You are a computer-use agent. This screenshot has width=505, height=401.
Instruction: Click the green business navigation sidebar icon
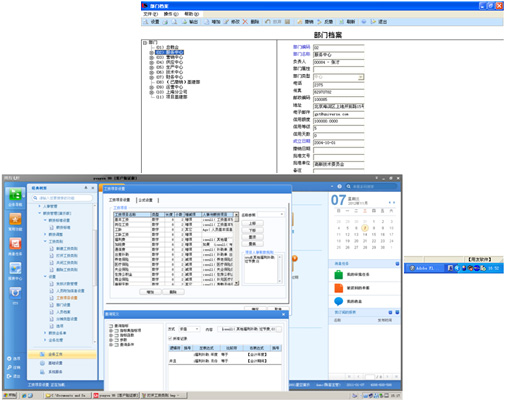[15, 194]
